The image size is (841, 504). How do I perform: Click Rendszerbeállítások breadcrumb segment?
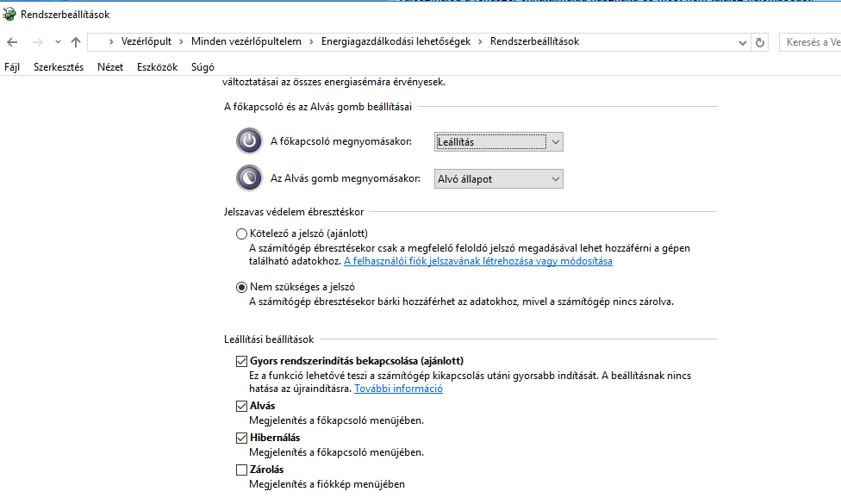point(535,41)
